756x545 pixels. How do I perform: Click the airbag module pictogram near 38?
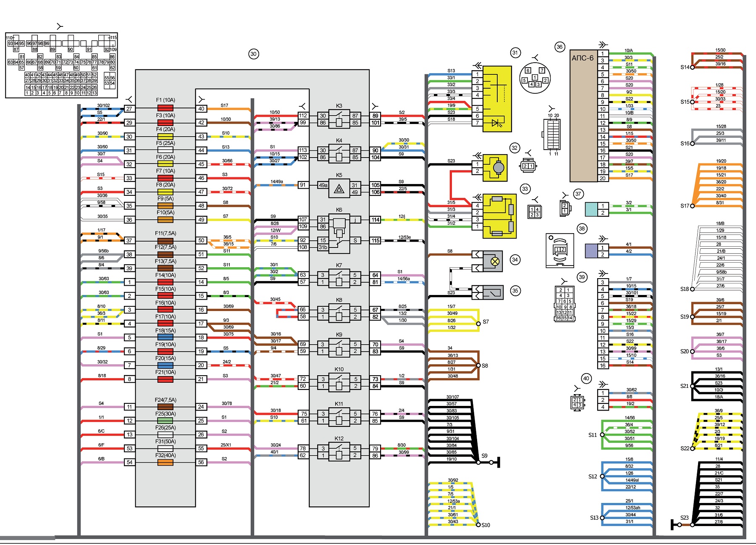[560, 250]
